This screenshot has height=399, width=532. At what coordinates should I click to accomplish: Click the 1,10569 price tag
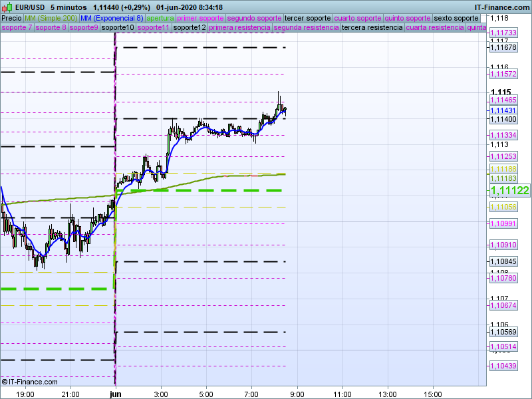pyautogui.click(x=503, y=332)
